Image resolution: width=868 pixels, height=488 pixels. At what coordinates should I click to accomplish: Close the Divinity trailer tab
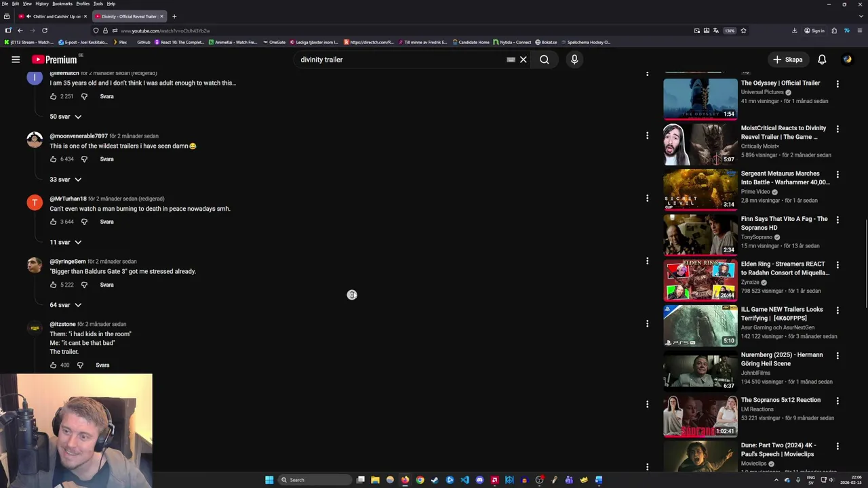(161, 16)
